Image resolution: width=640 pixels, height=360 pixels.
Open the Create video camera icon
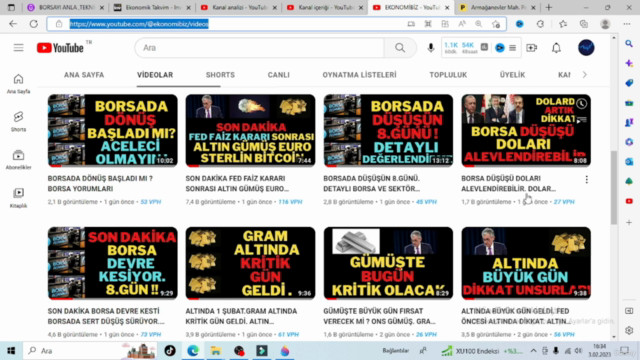531,48
